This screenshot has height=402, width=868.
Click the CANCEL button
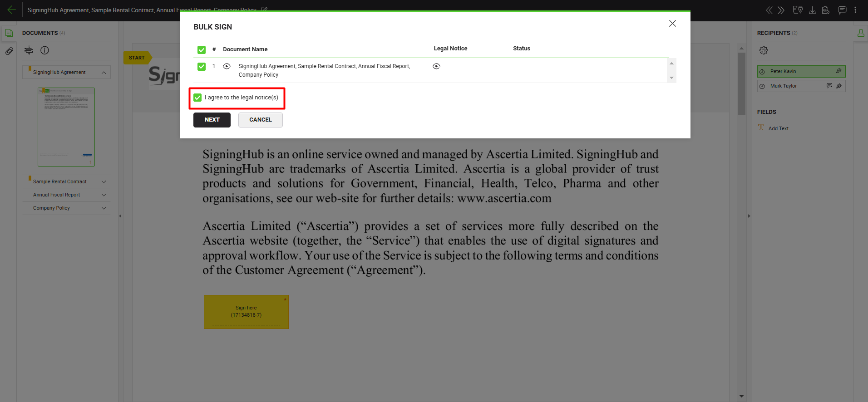260,120
